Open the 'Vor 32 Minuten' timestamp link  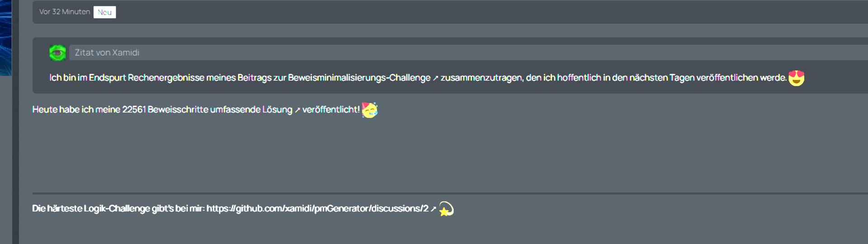click(64, 12)
